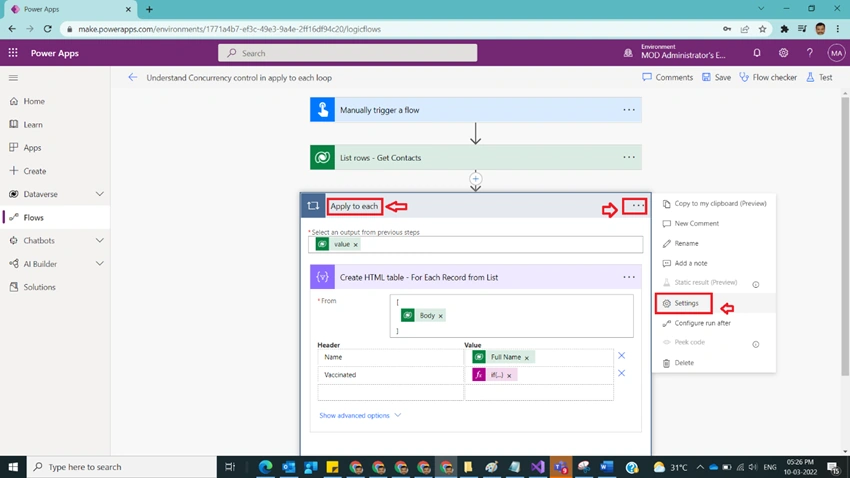Click the Test flask button
The height and width of the screenshot is (478, 850).
click(x=819, y=77)
